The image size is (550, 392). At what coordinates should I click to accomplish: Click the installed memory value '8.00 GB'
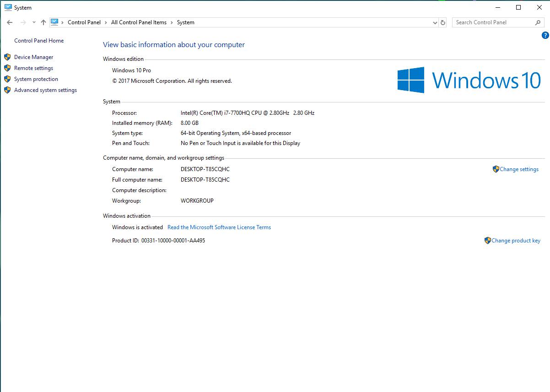click(189, 123)
